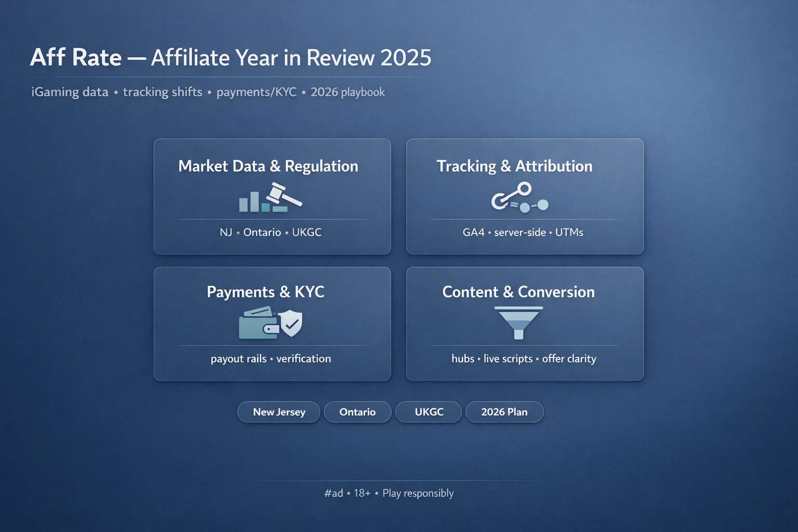Open the Market Data & Regulation heading

268,166
